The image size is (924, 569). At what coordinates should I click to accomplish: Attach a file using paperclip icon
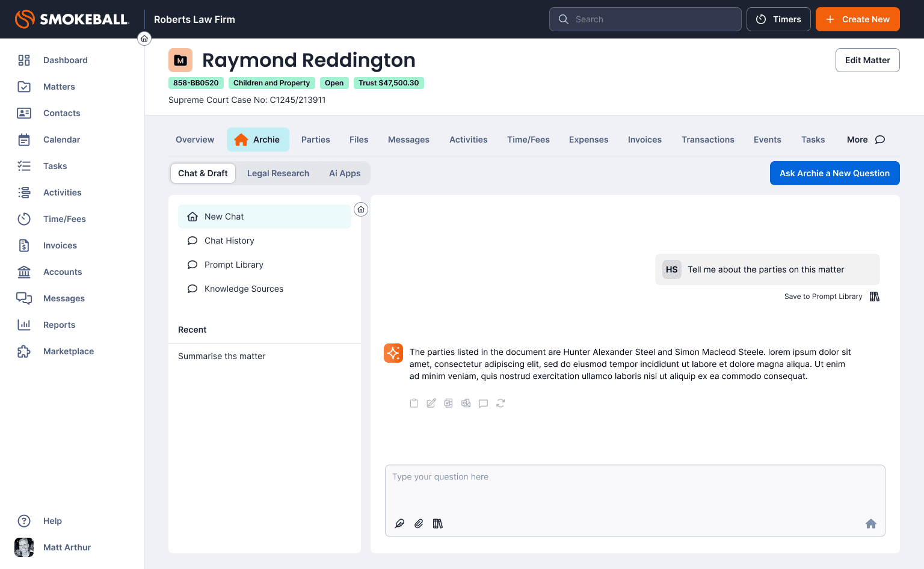[419, 523]
